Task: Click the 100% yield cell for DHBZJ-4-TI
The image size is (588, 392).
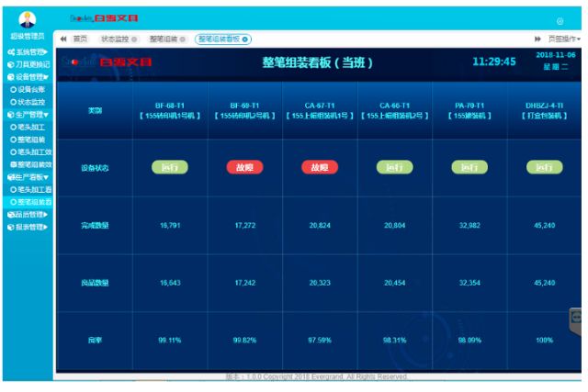Action: pos(544,340)
